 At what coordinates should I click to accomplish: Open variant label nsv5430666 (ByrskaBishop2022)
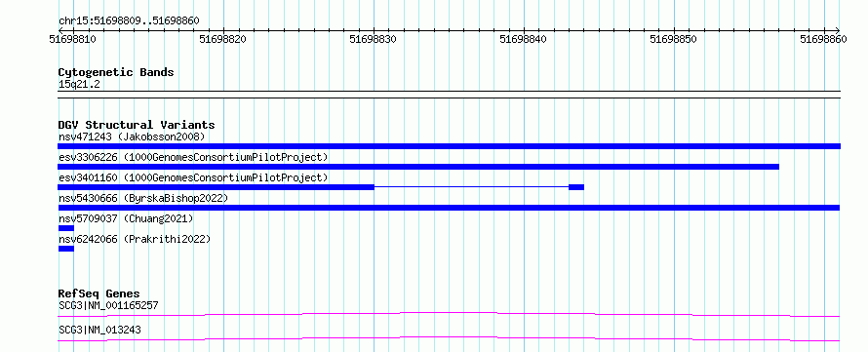point(143,198)
